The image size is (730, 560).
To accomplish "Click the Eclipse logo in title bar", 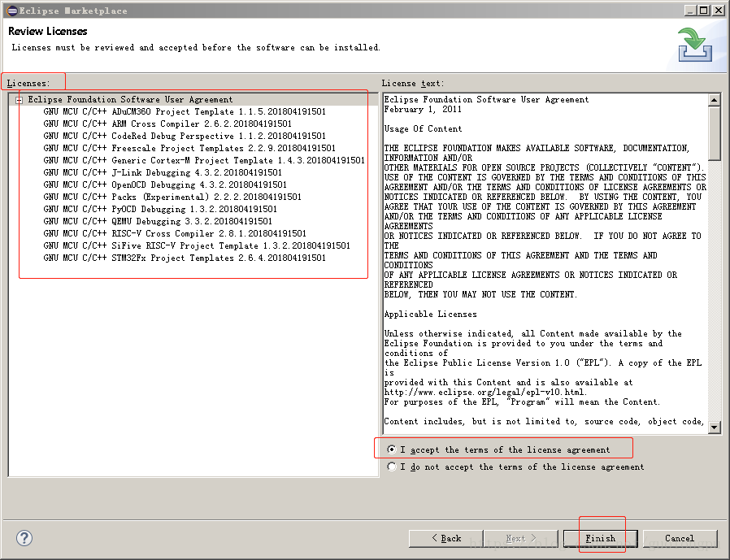I will tap(12, 11).
